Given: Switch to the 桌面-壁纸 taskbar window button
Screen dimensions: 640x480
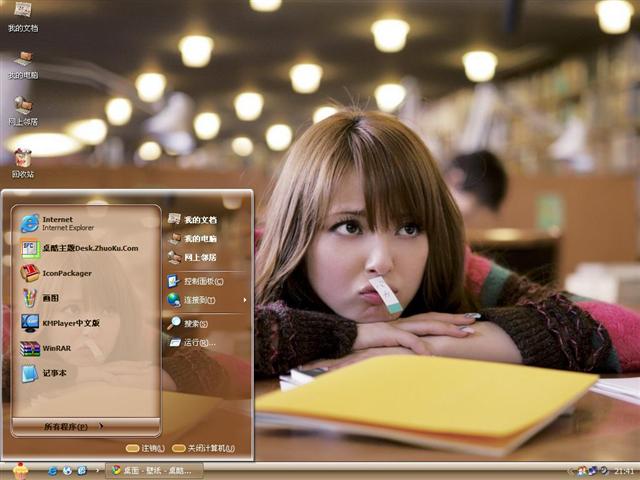Looking at the screenshot, I should [x=154, y=471].
